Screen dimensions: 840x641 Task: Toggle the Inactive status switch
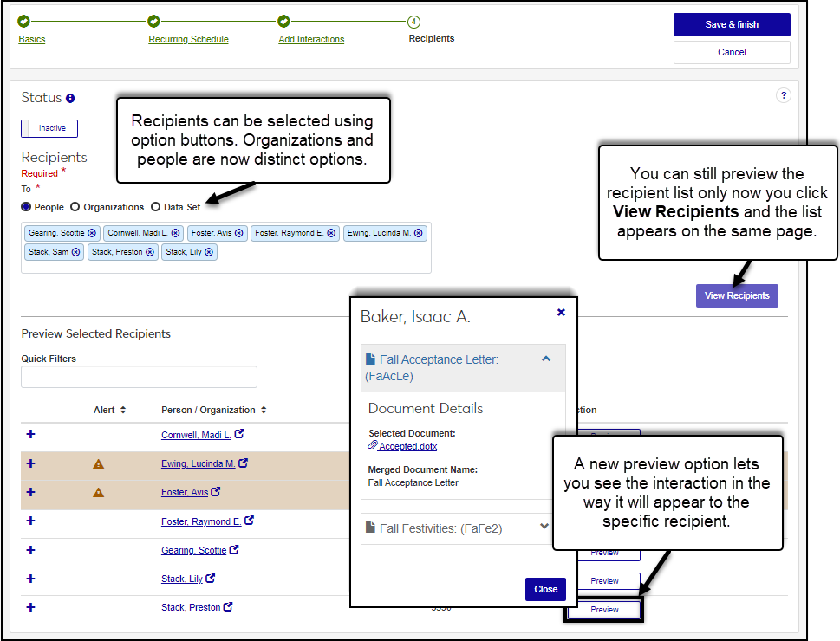click(x=49, y=128)
